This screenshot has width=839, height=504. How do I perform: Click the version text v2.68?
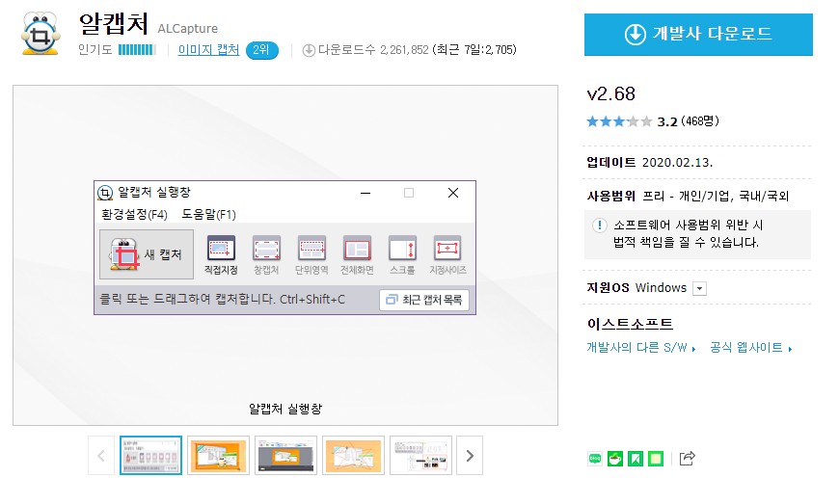point(611,94)
